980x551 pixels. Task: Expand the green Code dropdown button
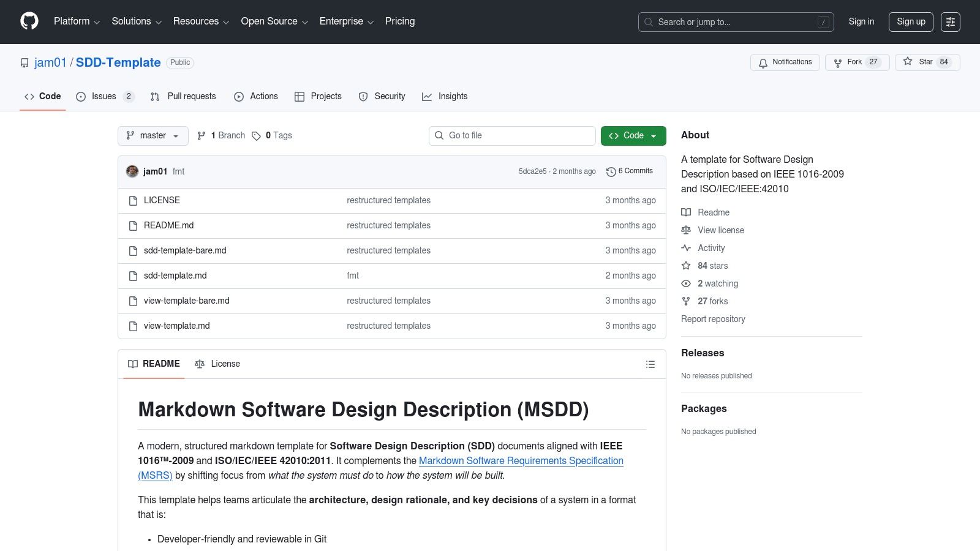click(633, 136)
